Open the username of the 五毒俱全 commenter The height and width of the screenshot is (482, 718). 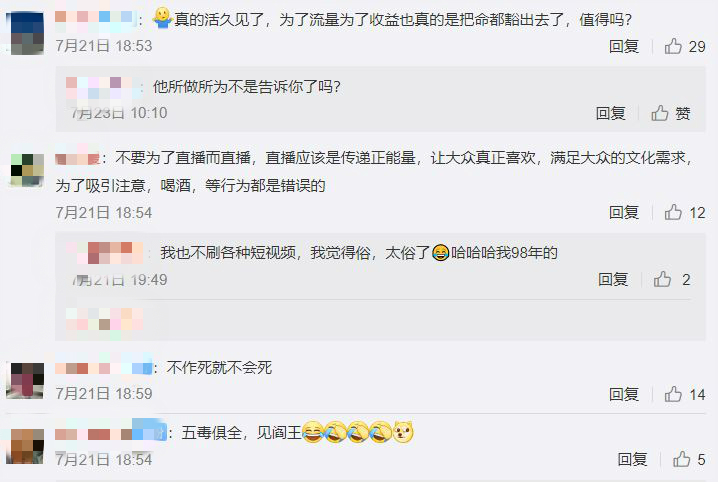110,433
